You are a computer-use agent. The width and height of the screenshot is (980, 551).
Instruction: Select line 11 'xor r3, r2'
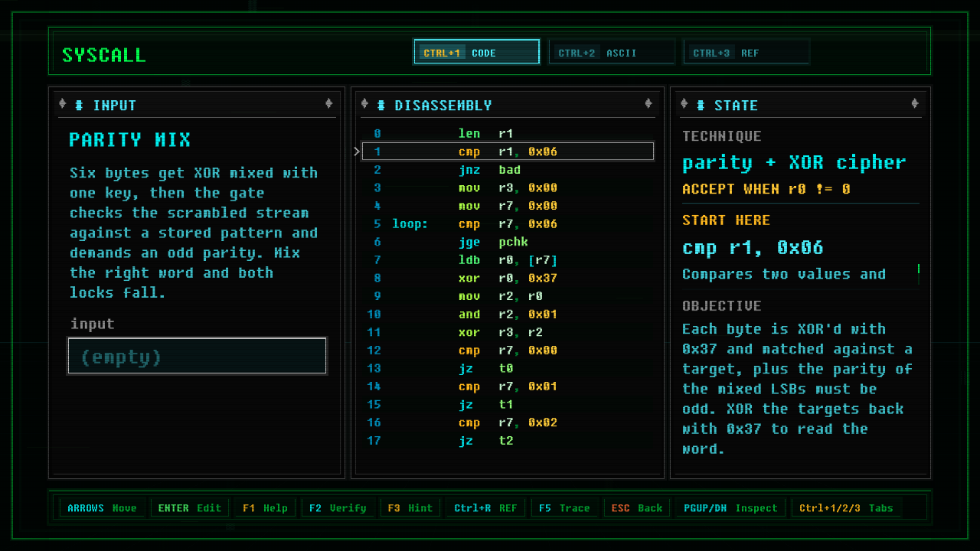point(508,333)
